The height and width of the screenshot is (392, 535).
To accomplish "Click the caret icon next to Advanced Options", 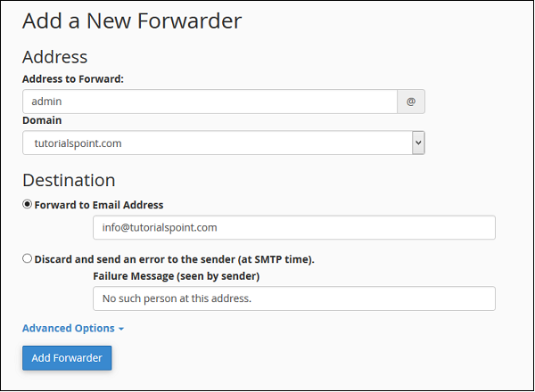I will (121, 329).
